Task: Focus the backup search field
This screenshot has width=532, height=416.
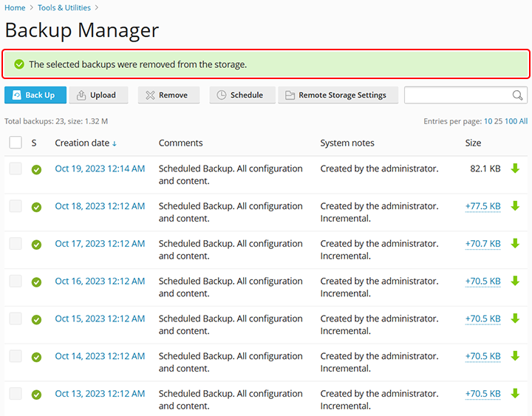Action: [x=458, y=95]
